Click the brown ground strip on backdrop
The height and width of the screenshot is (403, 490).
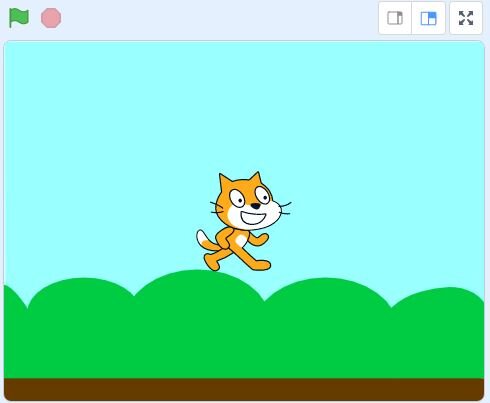(244, 389)
